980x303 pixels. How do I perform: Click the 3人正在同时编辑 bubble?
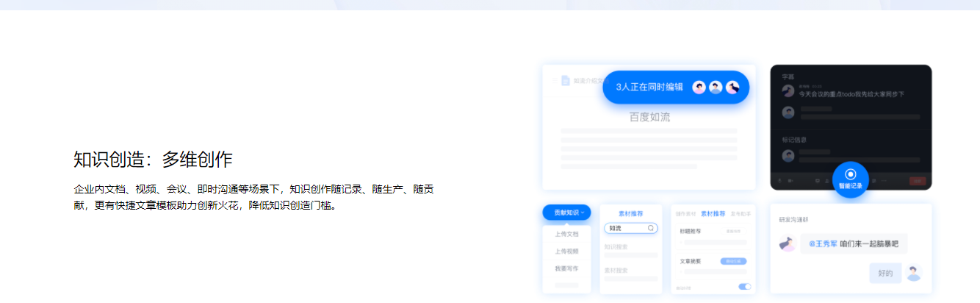pos(676,88)
